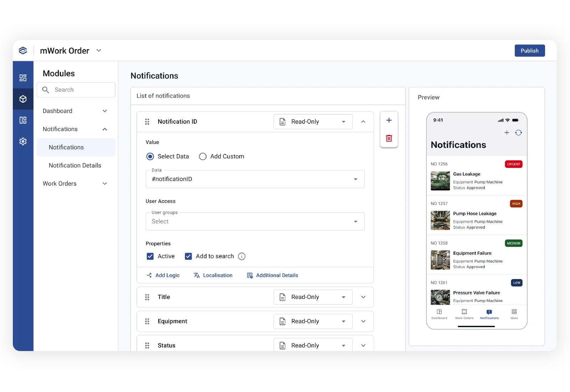Add a new field with the plus icon
This screenshot has height=392, width=570.
[389, 120]
